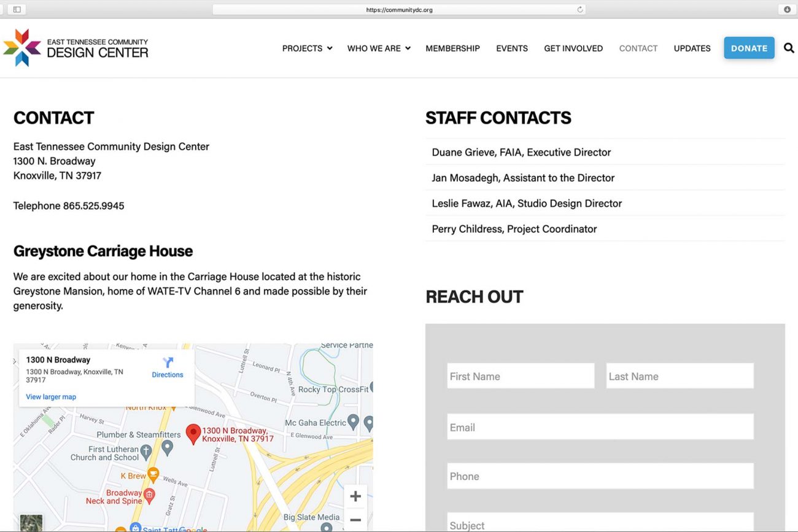Click the map Directions arrow icon
The height and width of the screenshot is (532, 798).
168,363
